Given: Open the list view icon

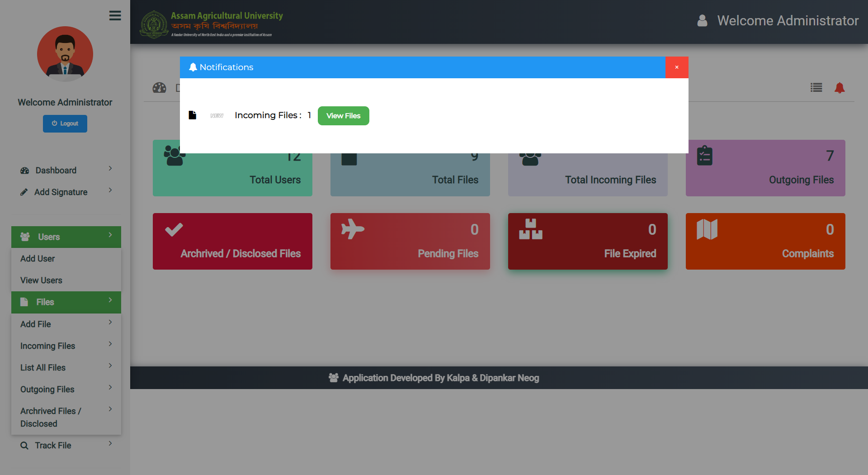Looking at the screenshot, I should pyautogui.click(x=816, y=88).
